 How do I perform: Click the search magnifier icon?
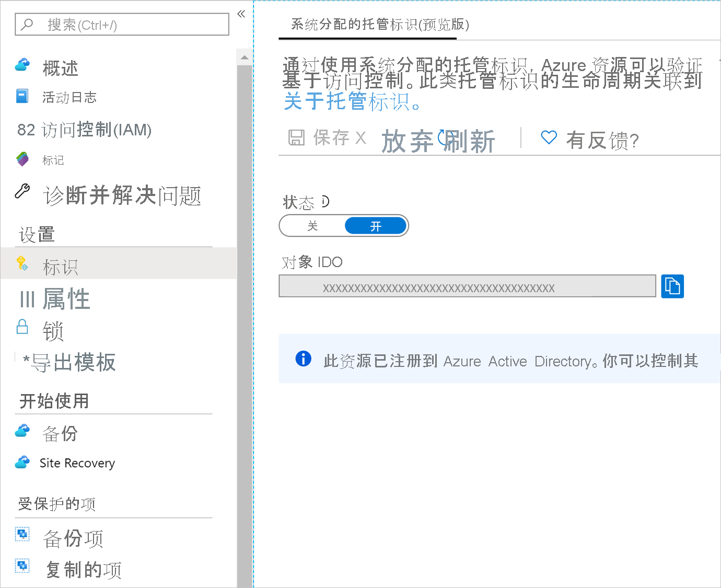pos(27,24)
